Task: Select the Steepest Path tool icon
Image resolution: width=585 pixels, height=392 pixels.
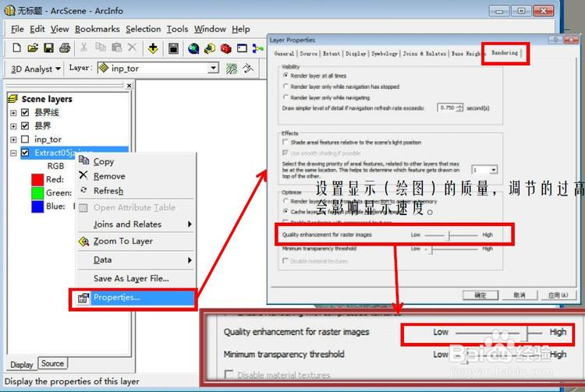Action: 248,69
